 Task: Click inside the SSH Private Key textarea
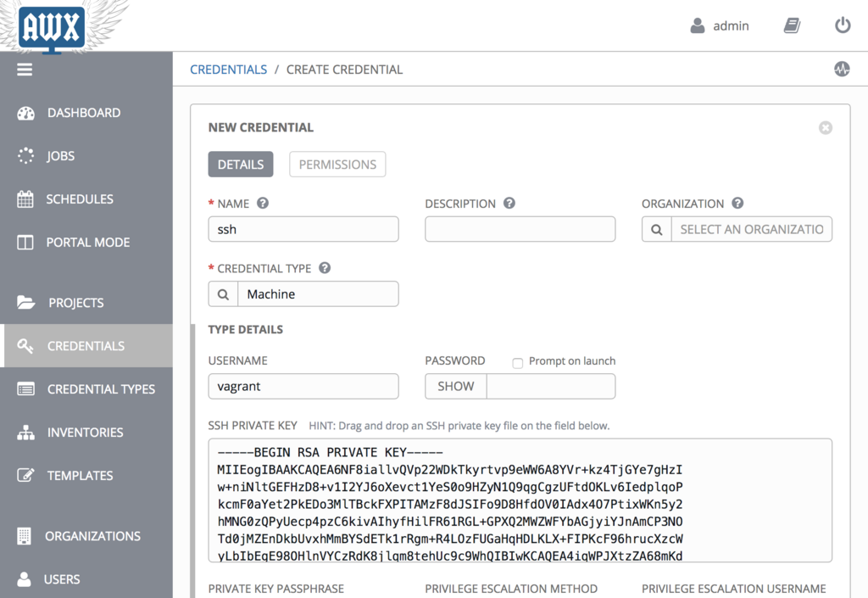point(520,500)
